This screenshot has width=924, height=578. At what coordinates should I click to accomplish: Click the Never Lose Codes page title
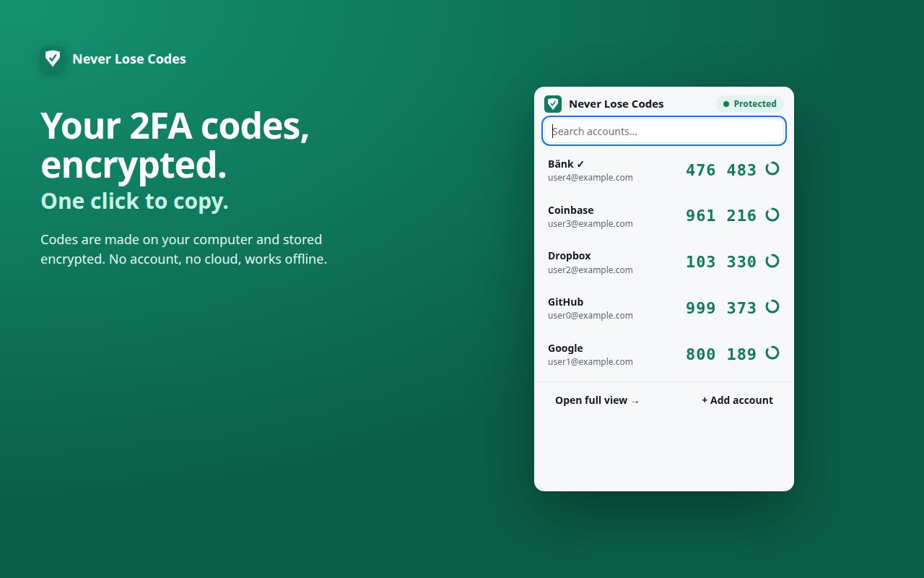click(129, 59)
